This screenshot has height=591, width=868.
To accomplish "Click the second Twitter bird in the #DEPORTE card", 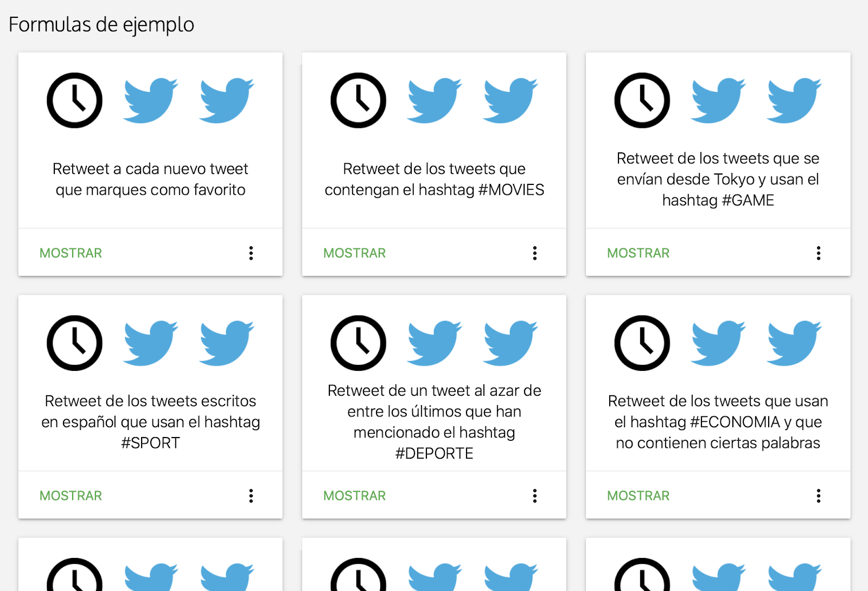I will 510,343.
